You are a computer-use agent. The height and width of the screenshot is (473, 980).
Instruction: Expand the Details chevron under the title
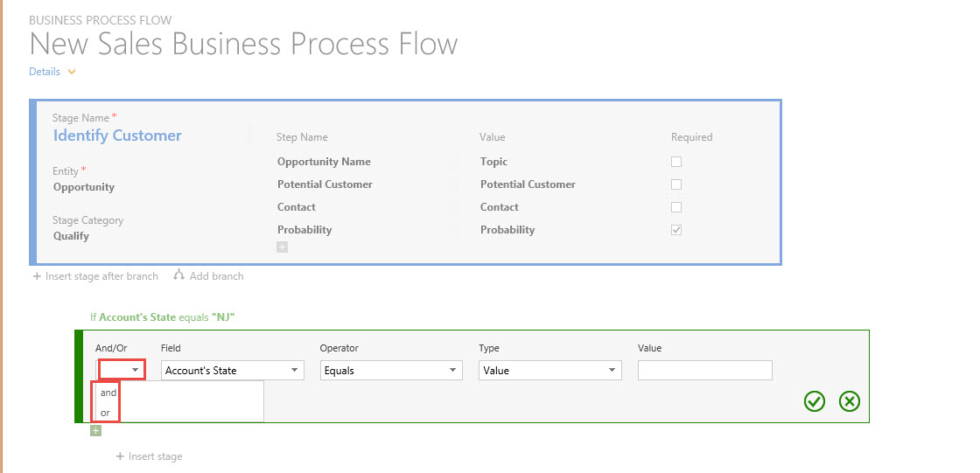[72, 72]
